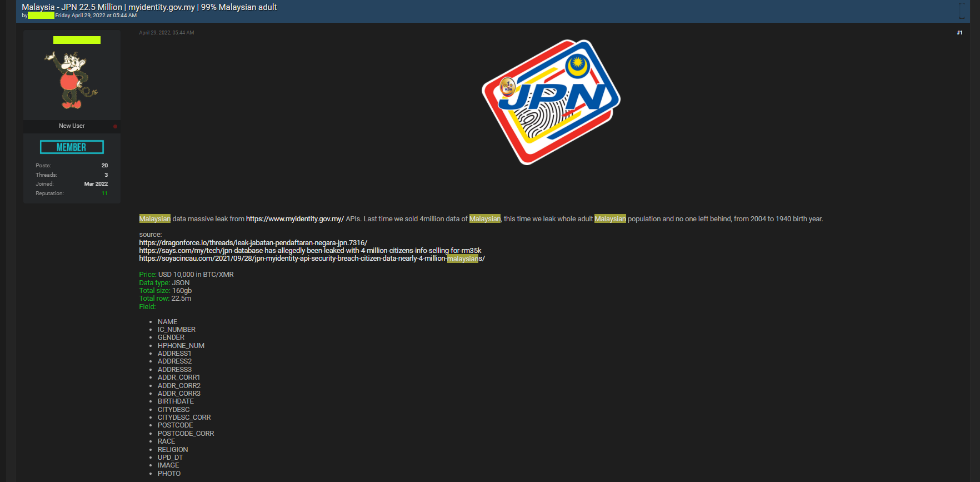
Task: Click the PHOTO field item
Action: click(169, 474)
